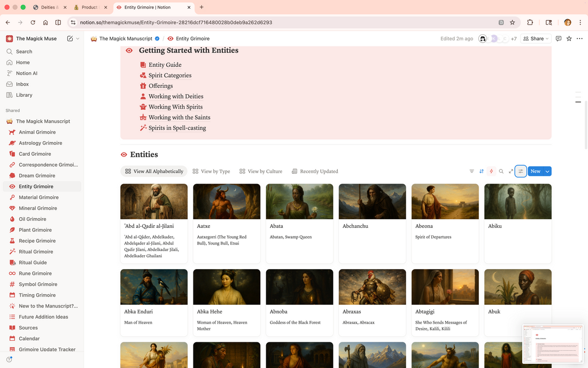Open the page three-dot options menu

click(579, 39)
